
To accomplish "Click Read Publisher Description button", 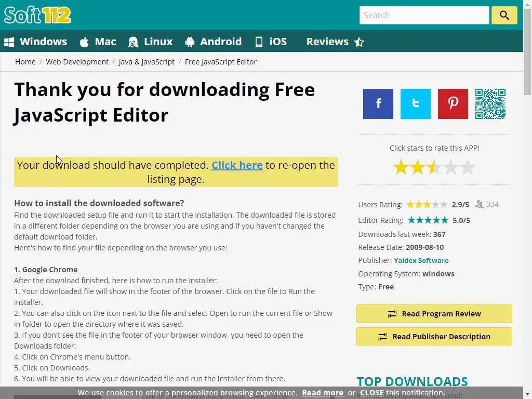I will click(x=434, y=337).
